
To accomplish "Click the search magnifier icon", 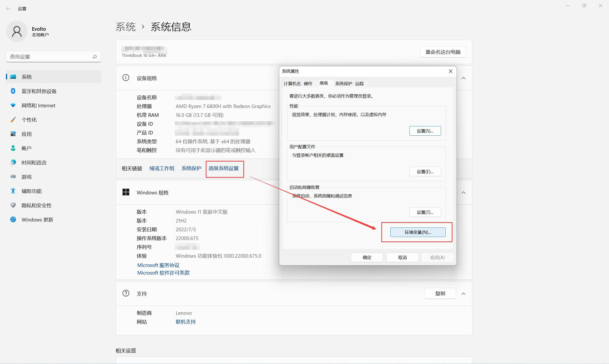I will (95, 57).
